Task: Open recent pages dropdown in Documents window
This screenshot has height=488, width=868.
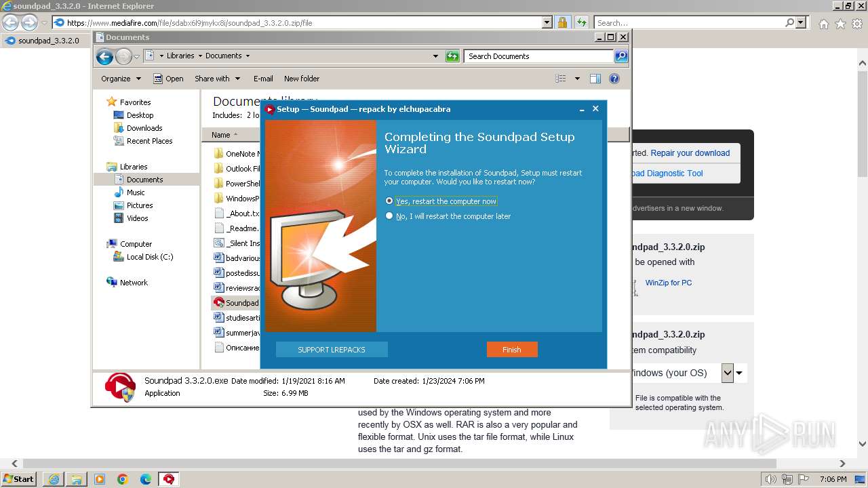Action: [136, 56]
